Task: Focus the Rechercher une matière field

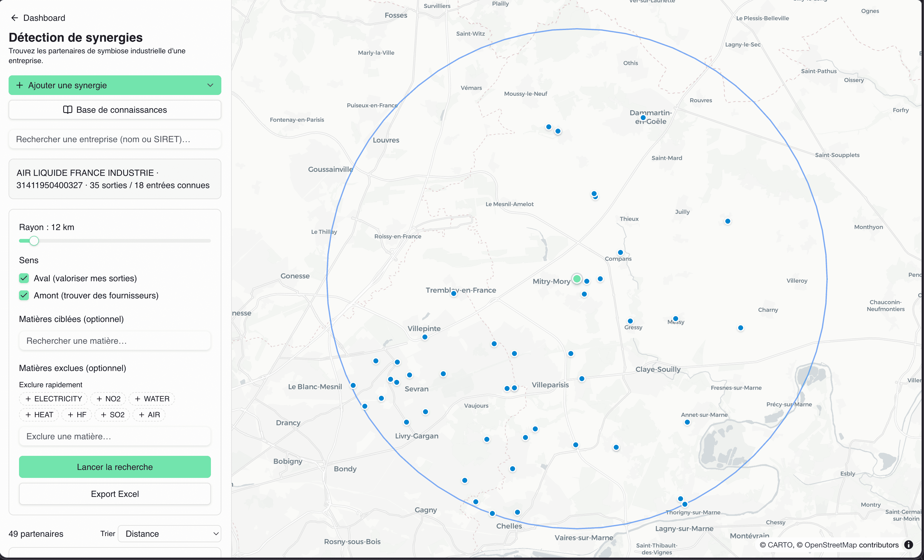Action: tap(115, 341)
